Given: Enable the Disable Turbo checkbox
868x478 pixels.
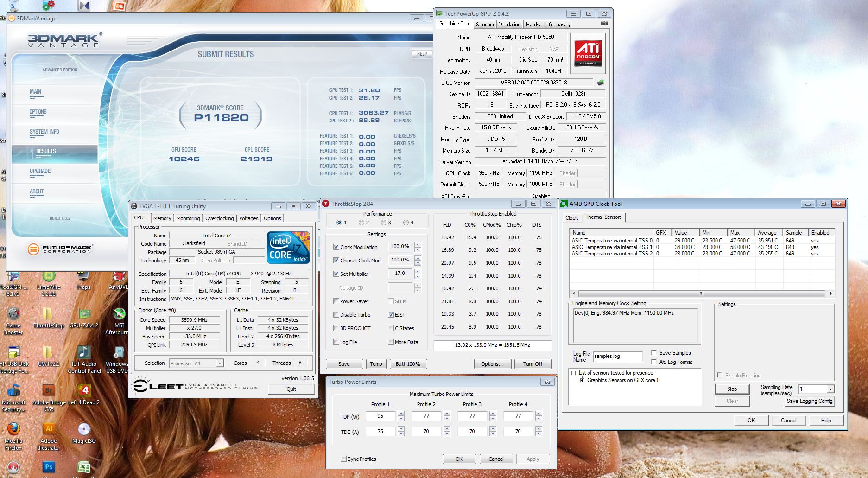Looking at the screenshot, I should coord(336,315).
